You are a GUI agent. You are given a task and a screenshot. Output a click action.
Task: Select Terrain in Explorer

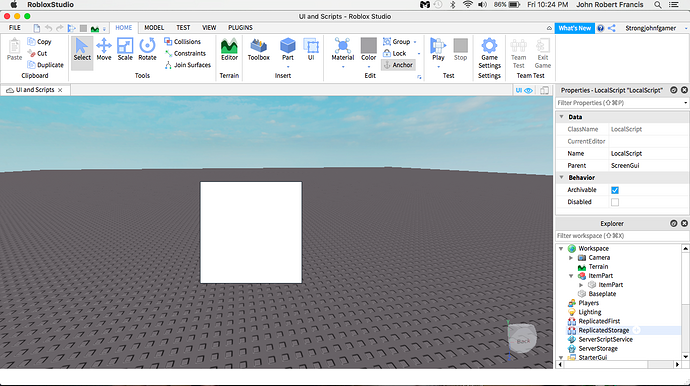tap(598, 267)
